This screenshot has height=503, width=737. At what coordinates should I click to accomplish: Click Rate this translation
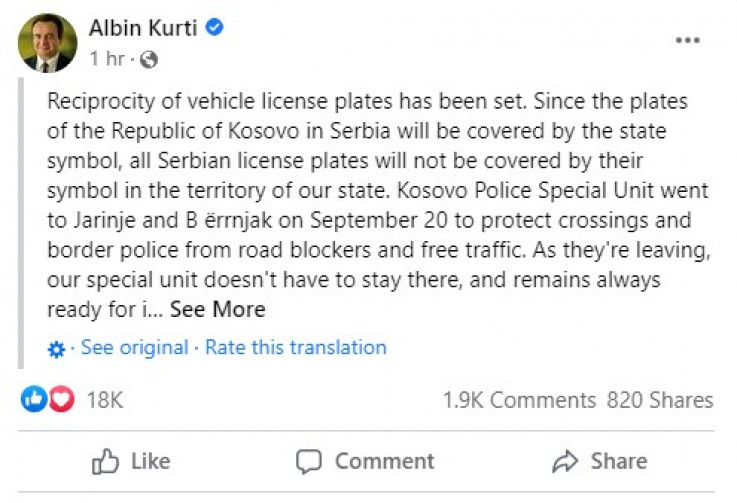pos(296,348)
